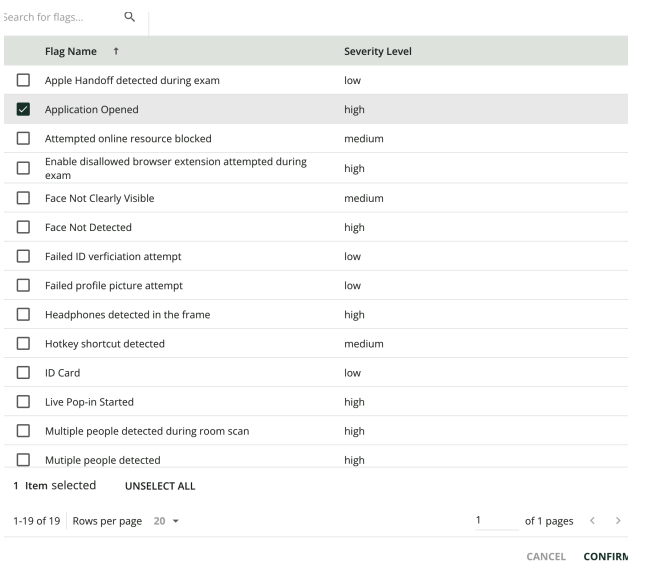Click 'of 1 pages' text
The height and width of the screenshot is (572, 649).
549,521
